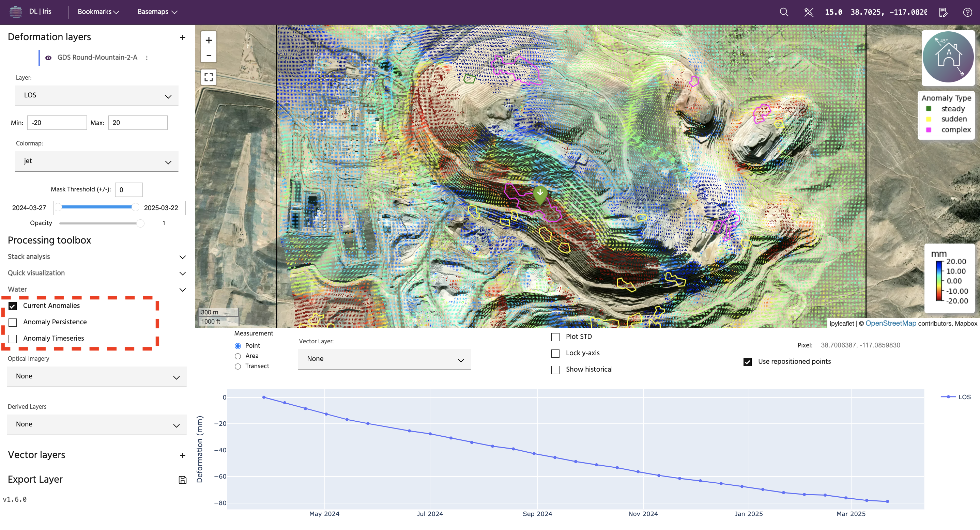Select the Transect measurement option
This screenshot has height=530, width=980.
[238, 367]
